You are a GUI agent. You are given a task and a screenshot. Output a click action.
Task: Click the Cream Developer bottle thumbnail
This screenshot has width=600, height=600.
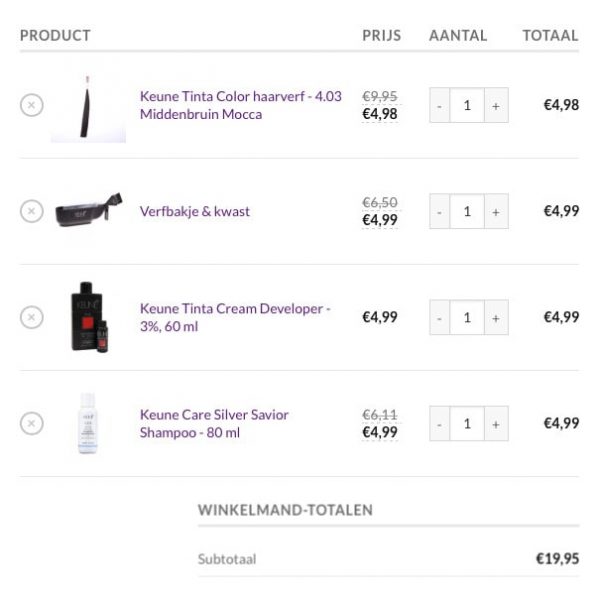pos(88,317)
